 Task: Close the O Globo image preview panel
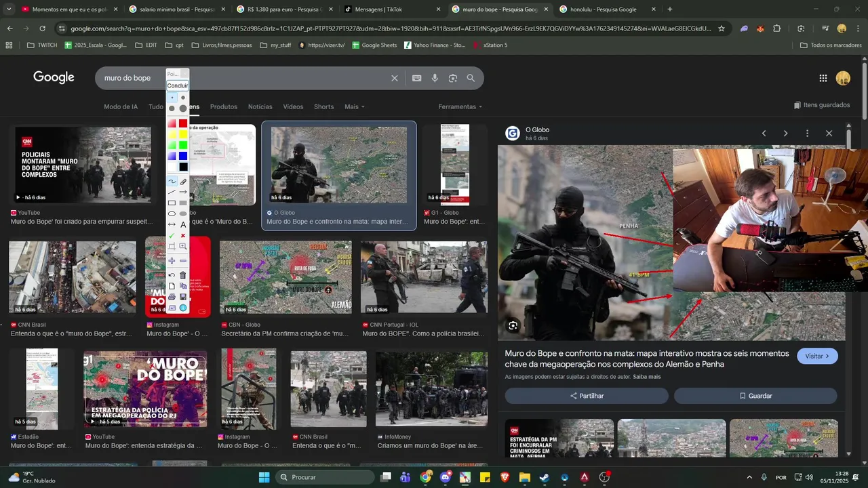829,134
